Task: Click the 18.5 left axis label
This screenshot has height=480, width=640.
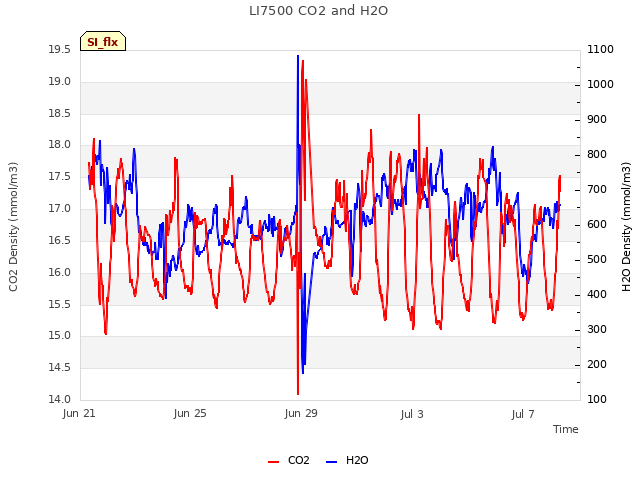Action: [x=60, y=113]
